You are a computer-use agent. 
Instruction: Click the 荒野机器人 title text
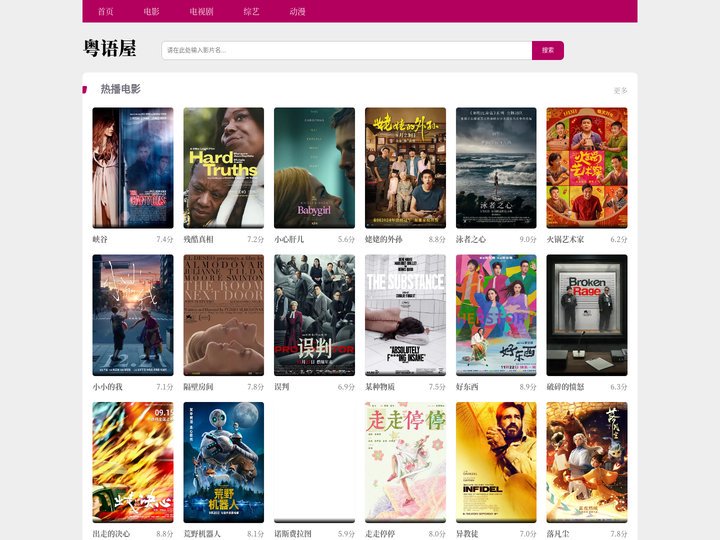pos(202,534)
